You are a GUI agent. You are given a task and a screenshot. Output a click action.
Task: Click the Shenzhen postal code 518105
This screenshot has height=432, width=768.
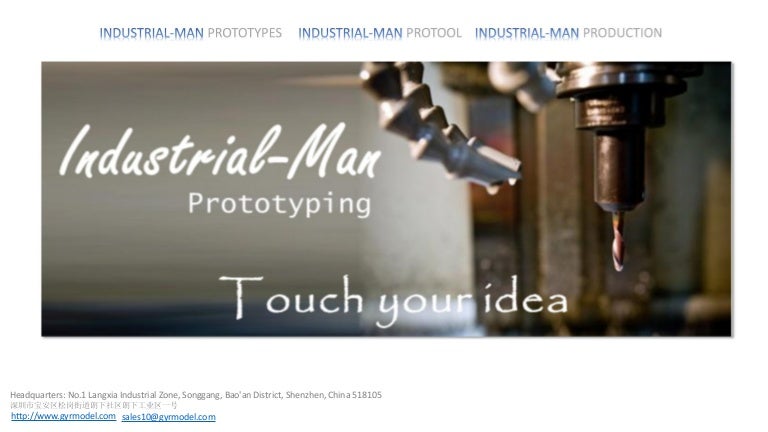click(366, 395)
